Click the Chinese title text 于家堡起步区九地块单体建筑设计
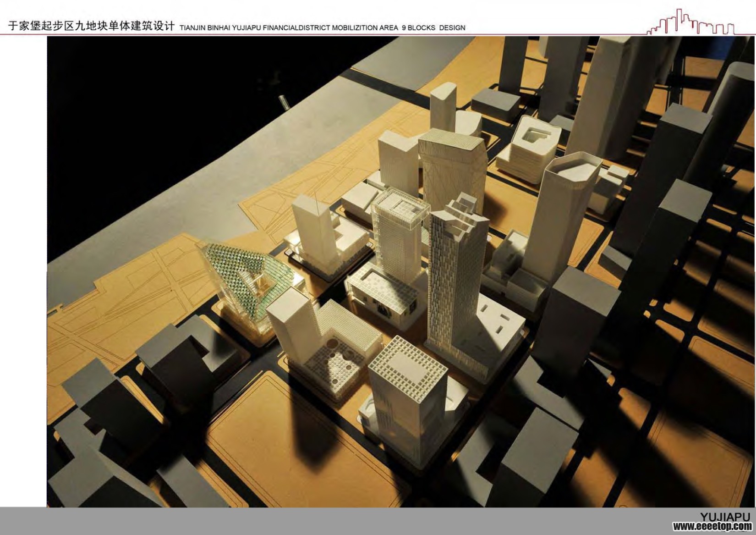The image size is (756, 535). click(92, 26)
